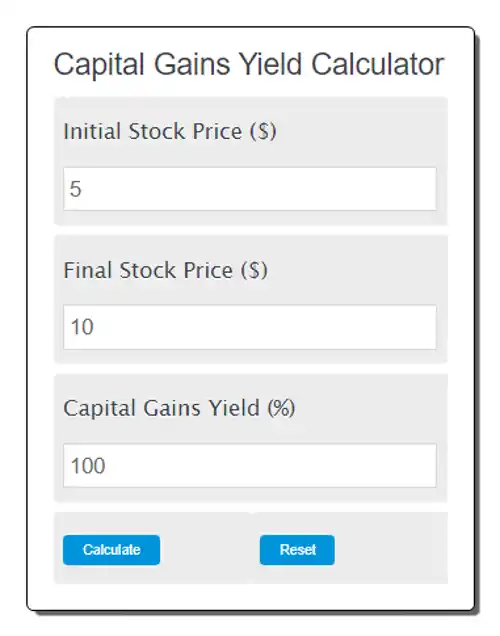This screenshot has height=636, width=500.
Task: Click the Initial Stock Price ($) label
Action: [x=170, y=131]
